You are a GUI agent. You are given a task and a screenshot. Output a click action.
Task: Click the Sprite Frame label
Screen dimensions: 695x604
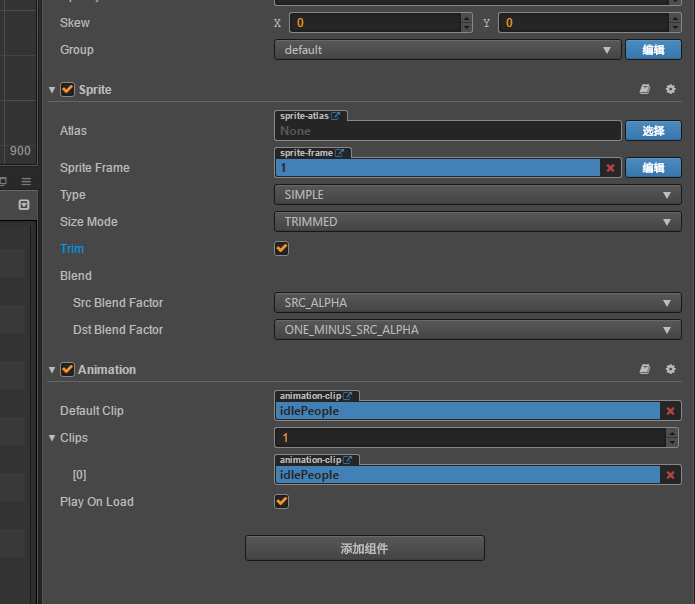(95, 168)
